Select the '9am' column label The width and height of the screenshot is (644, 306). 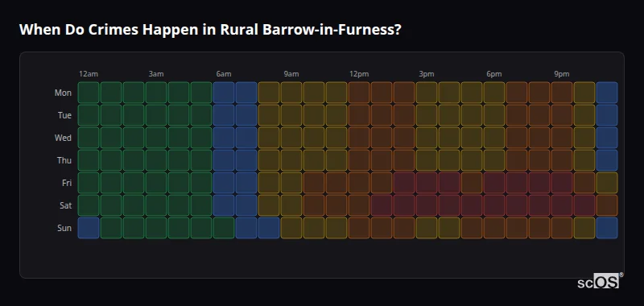(x=291, y=74)
